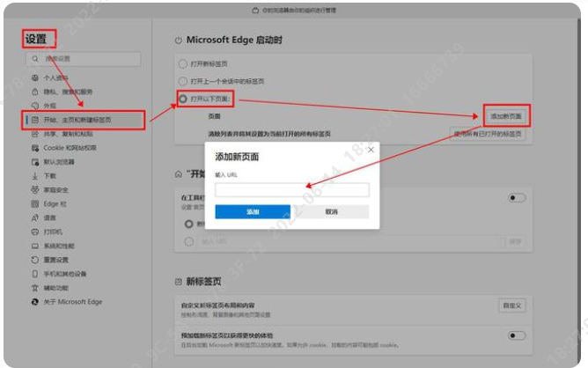Click the power icon beside Microsoft Edge 启动时
588x368 pixels.
[179, 40]
